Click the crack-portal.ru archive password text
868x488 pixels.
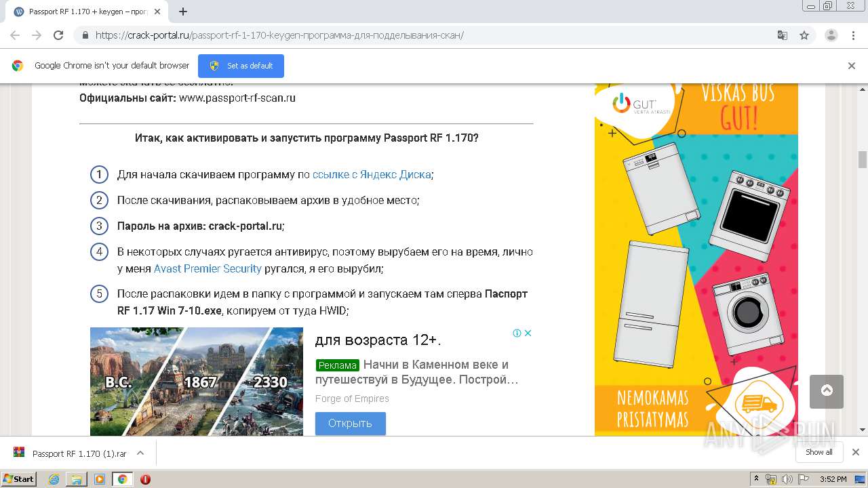click(245, 226)
